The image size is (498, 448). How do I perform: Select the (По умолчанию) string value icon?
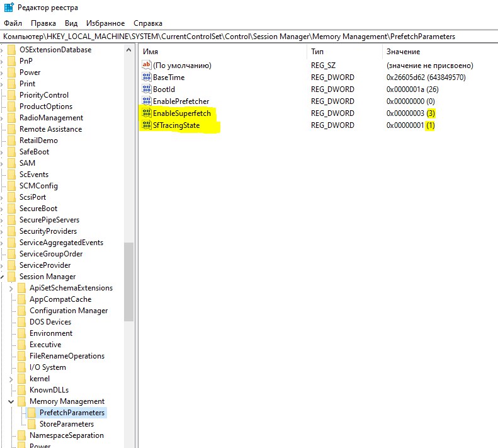tap(147, 65)
